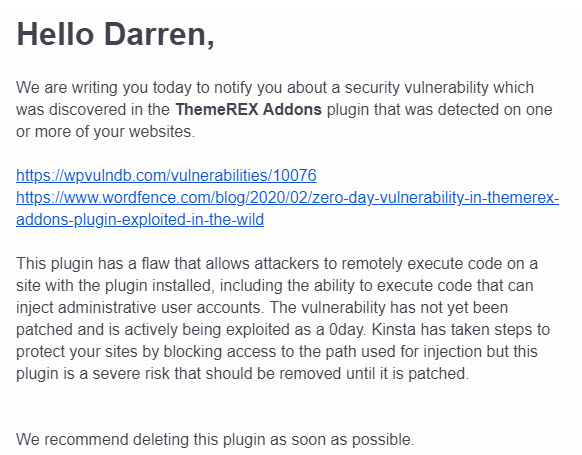This screenshot has width=582, height=455.
Task: Click the bold 'ThemeREX Addons' plugin name
Action: pos(248,109)
